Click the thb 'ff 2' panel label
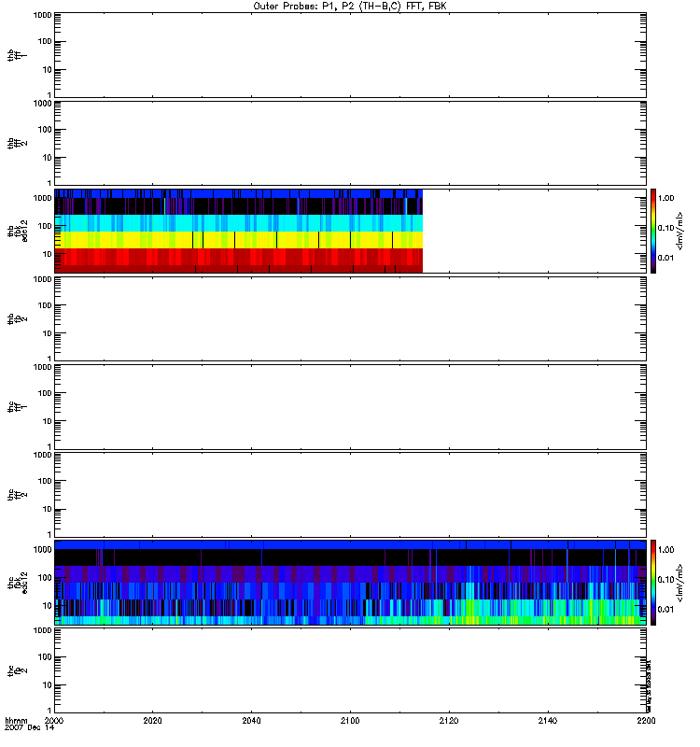This screenshot has width=700, height=747. [x=17, y=144]
